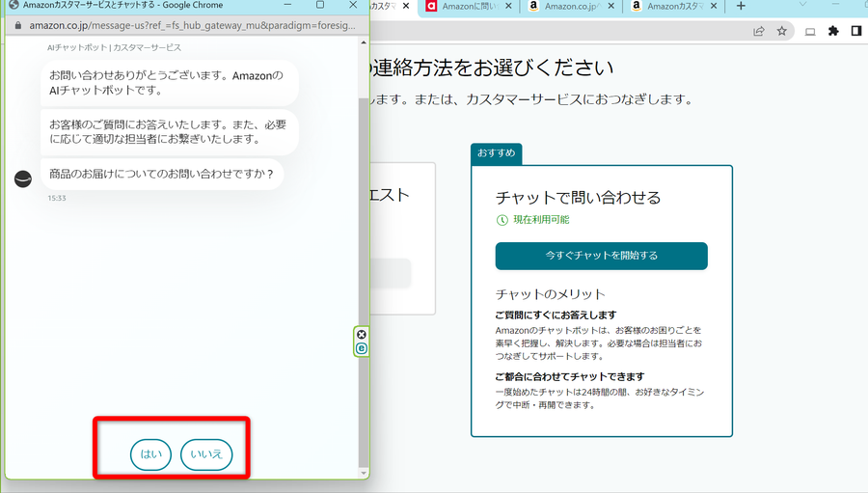
Task: Click the はい reply button in chat
Action: click(x=150, y=454)
